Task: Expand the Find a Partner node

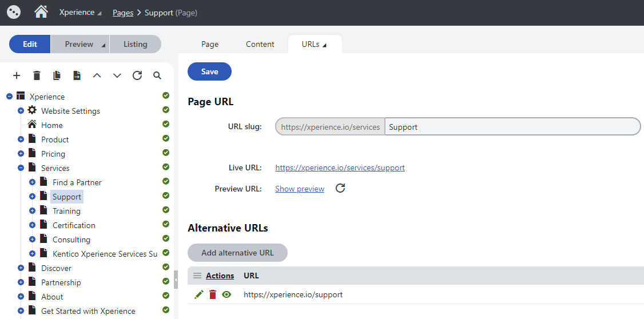Action: (33, 182)
